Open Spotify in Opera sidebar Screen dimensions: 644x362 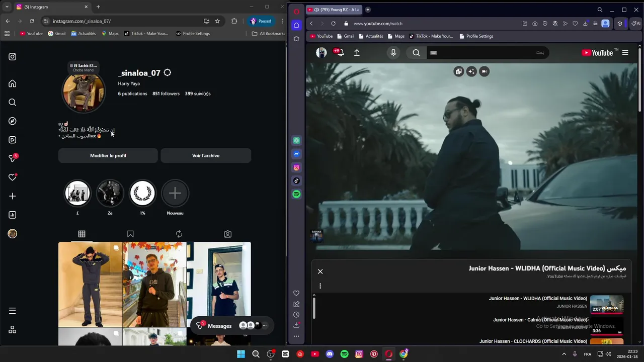coord(296,194)
